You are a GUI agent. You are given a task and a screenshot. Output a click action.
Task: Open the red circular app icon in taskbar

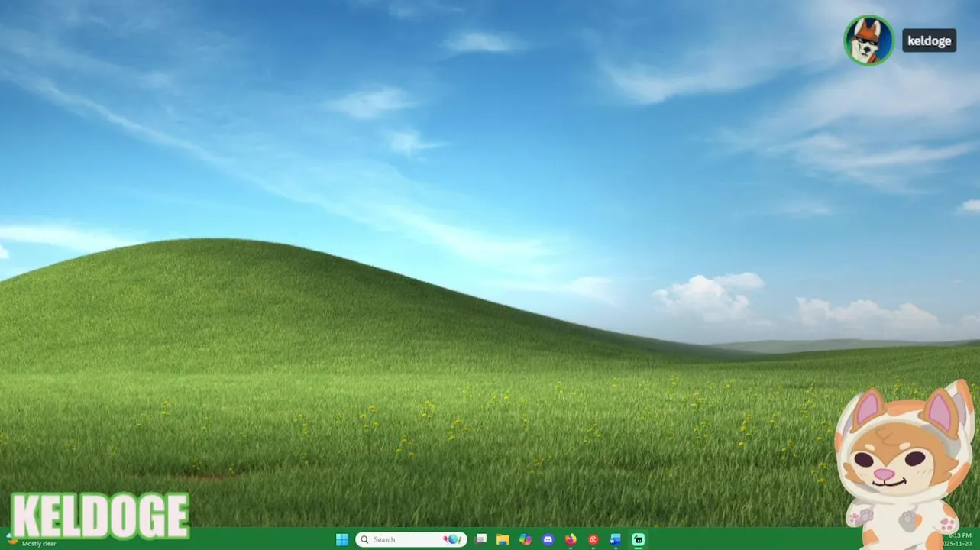pyautogui.click(x=593, y=539)
